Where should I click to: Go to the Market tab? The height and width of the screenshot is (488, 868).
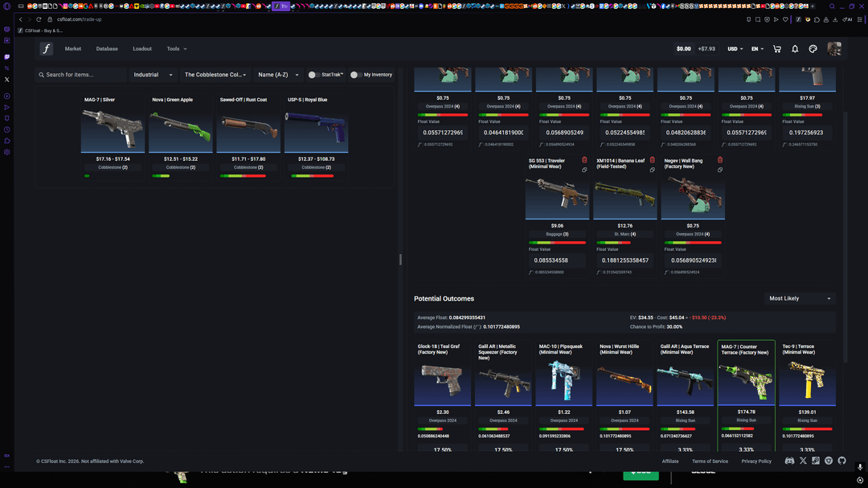(x=73, y=49)
